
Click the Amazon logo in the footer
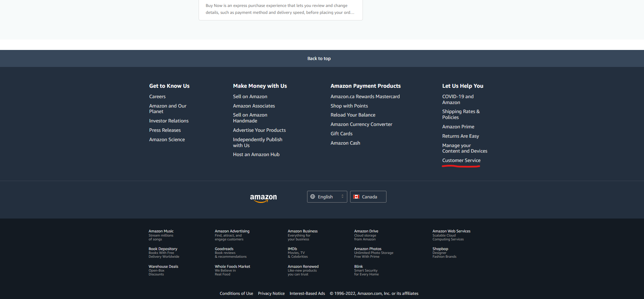pyautogui.click(x=263, y=198)
